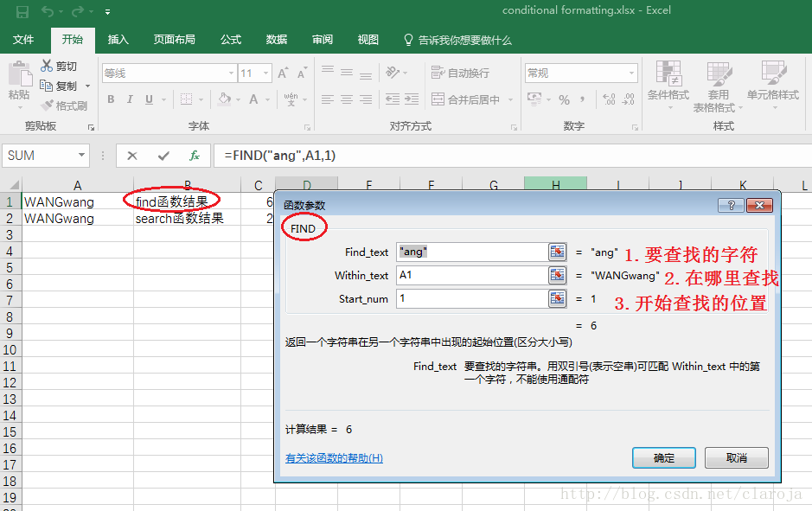Toggle center text alignment

[347, 99]
